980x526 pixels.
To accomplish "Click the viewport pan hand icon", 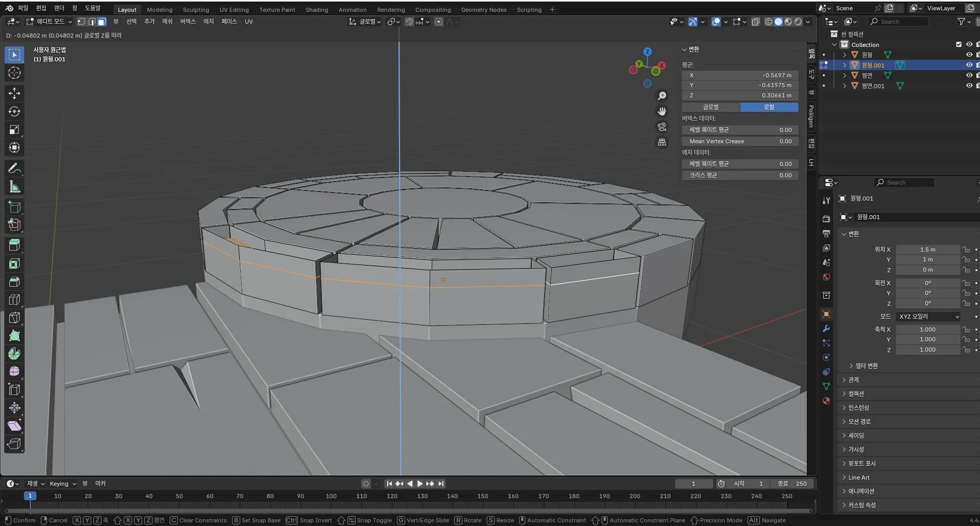I will (662, 111).
